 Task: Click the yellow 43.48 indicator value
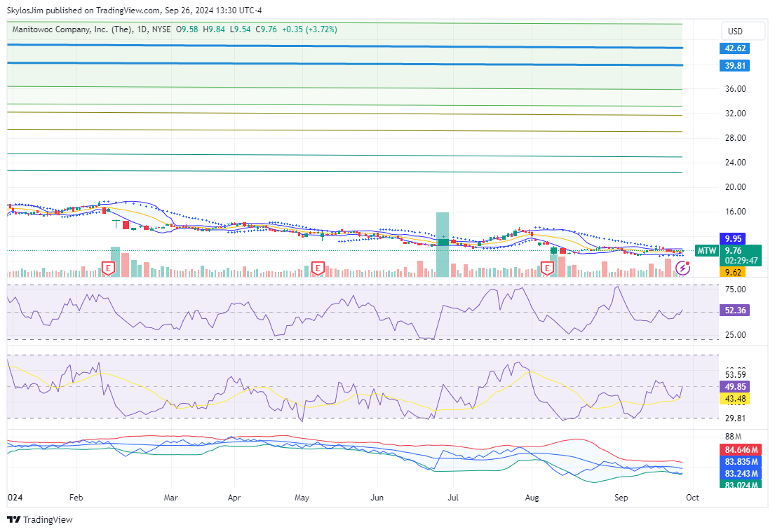[735, 399]
